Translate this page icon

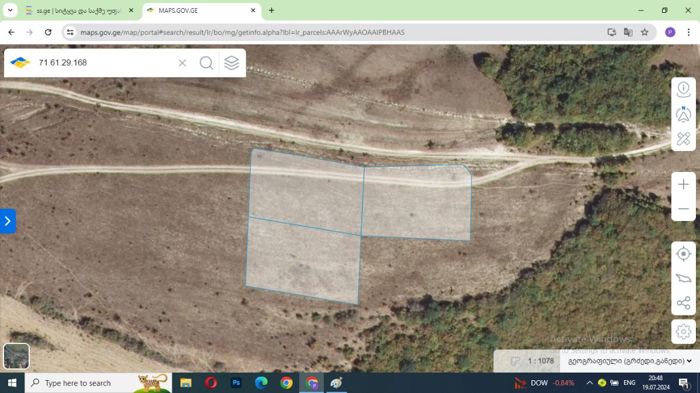[x=628, y=32]
